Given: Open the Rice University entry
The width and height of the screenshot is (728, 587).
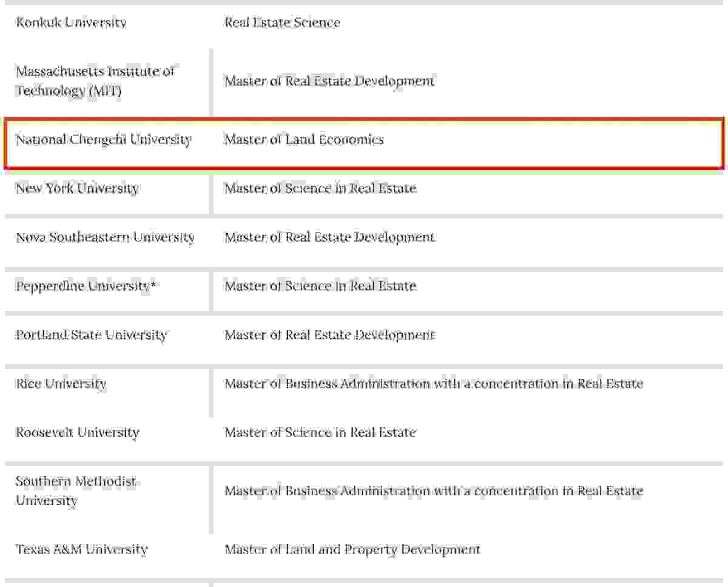Looking at the screenshot, I should pos(61,384).
